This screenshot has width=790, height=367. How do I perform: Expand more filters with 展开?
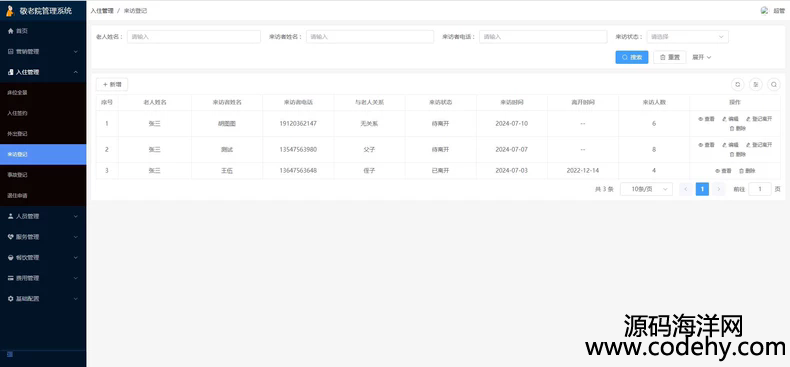[701, 57]
